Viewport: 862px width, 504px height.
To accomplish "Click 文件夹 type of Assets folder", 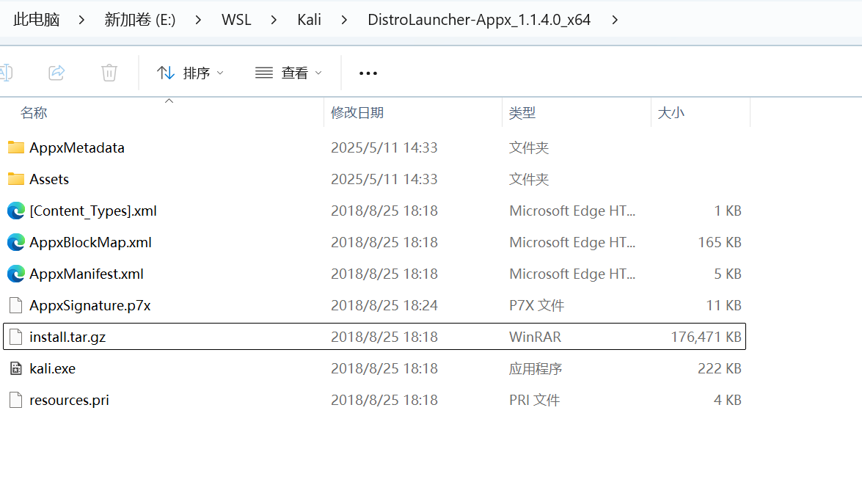I will point(528,179).
